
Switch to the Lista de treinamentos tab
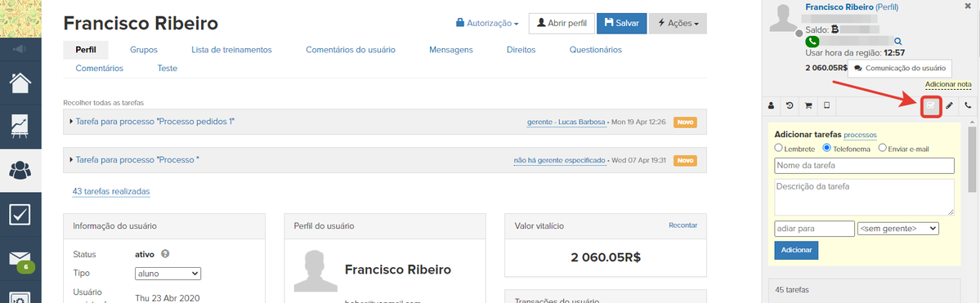pyautogui.click(x=231, y=49)
